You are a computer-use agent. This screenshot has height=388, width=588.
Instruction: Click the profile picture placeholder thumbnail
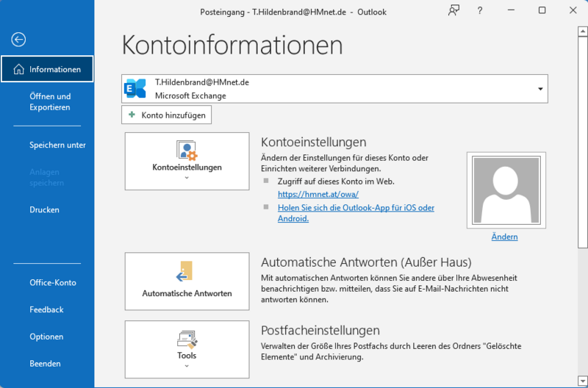506,190
